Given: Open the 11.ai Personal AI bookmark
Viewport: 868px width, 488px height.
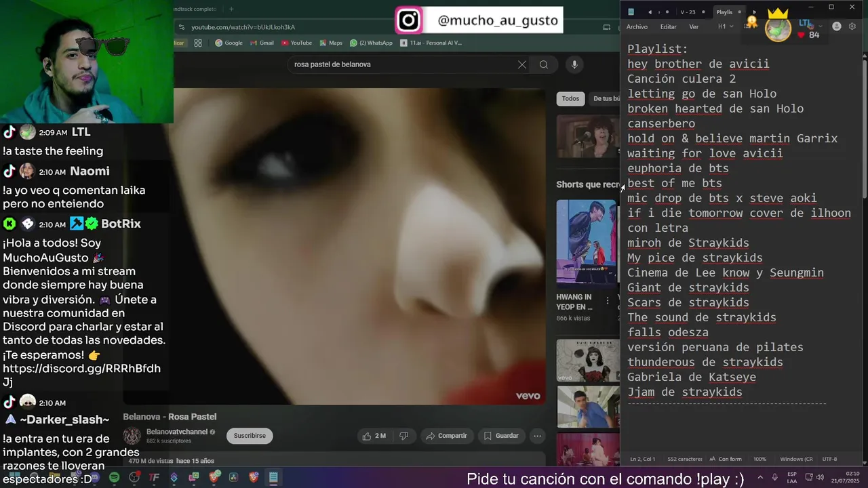Looking at the screenshot, I should pos(431,43).
